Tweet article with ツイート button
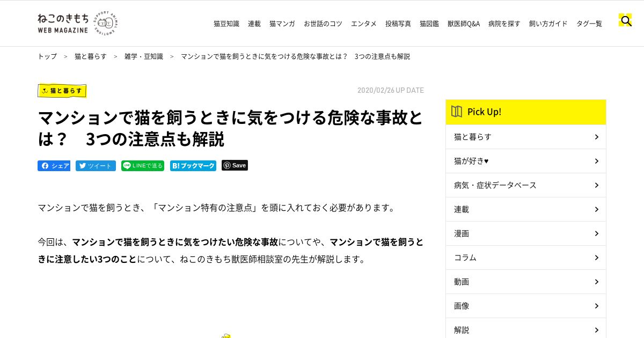The image size is (644, 338). (96, 166)
